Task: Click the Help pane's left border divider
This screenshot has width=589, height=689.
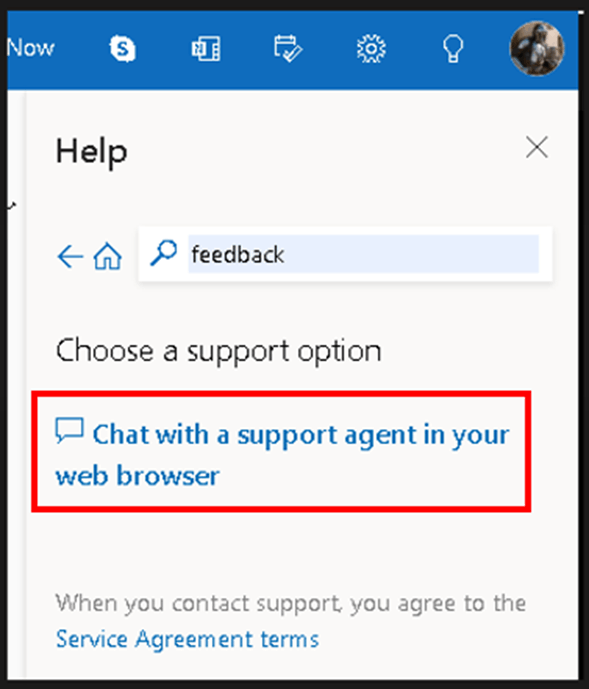Action: click(25, 386)
